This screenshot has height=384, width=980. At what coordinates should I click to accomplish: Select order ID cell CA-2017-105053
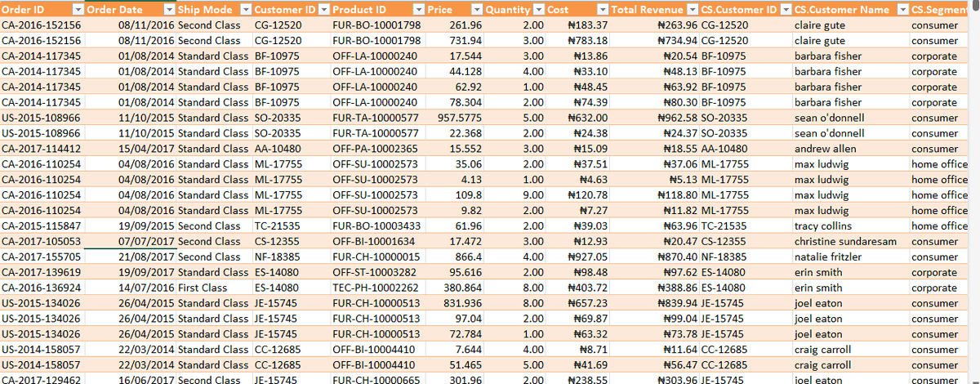pos(42,241)
